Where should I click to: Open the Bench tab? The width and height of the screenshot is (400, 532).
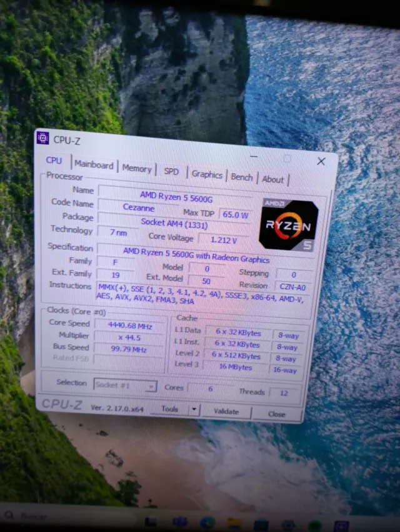pyautogui.click(x=242, y=177)
